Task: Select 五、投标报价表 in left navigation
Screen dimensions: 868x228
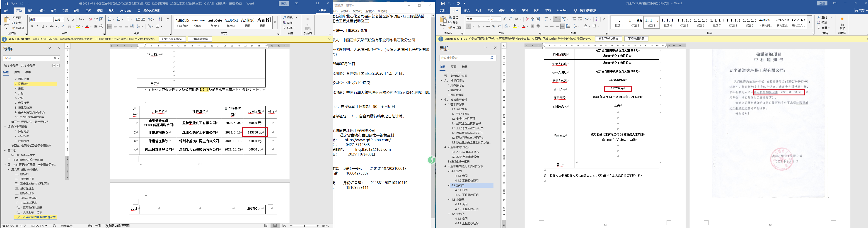Action: pyautogui.click(x=25, y=193)
